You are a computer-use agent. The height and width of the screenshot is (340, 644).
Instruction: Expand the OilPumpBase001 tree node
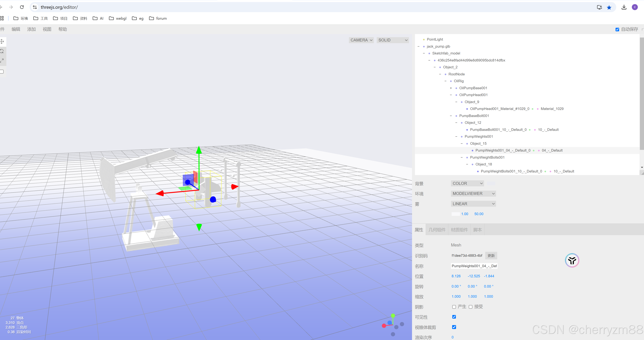pyautogui.click(x=451, y=88)
